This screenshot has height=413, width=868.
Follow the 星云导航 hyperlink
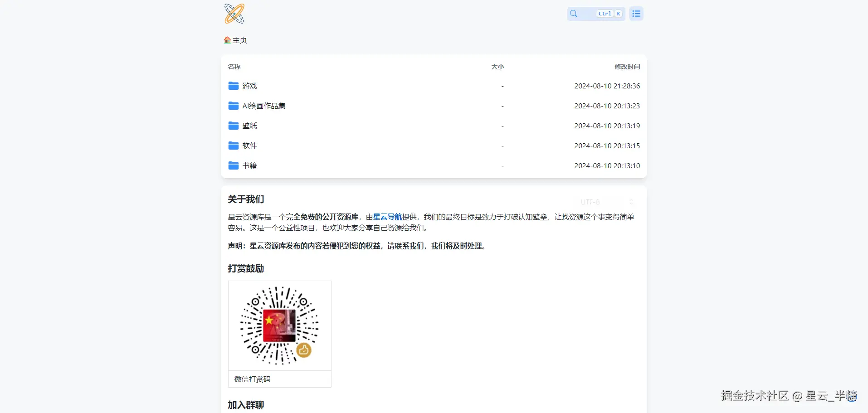[x=387, y=217]
